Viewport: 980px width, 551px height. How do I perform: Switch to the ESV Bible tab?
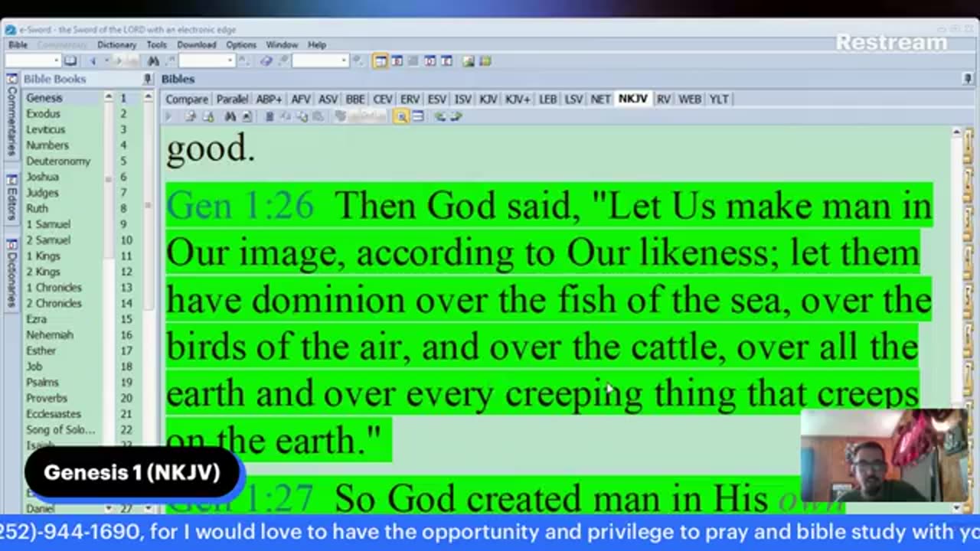(436, 99)
